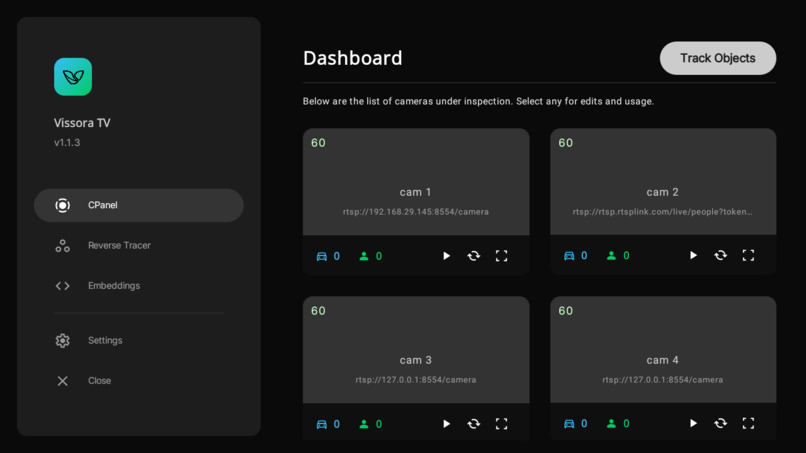Open cam 1 in fullscreen
The height and width of the screenshot is (453, 806).
[502, 256]
